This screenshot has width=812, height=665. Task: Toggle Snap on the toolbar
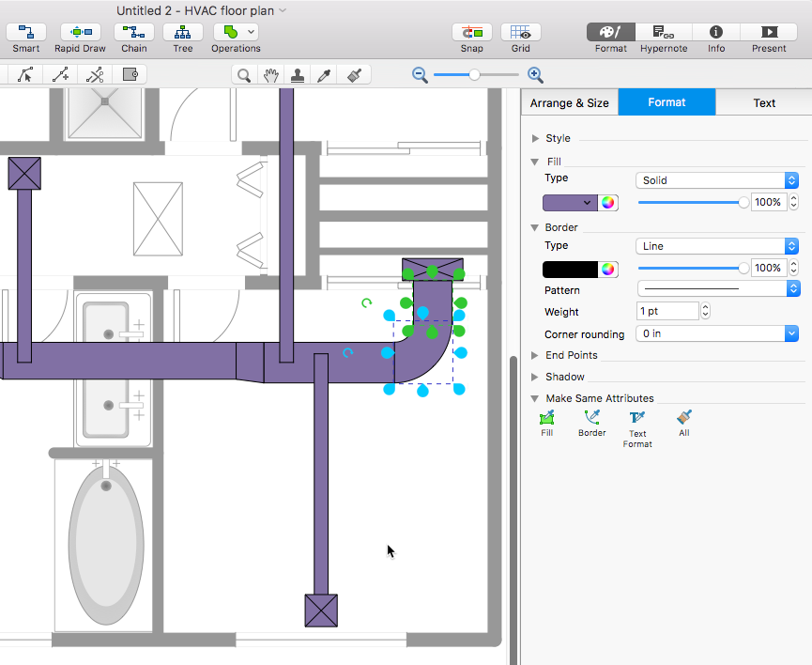(472, 32)
